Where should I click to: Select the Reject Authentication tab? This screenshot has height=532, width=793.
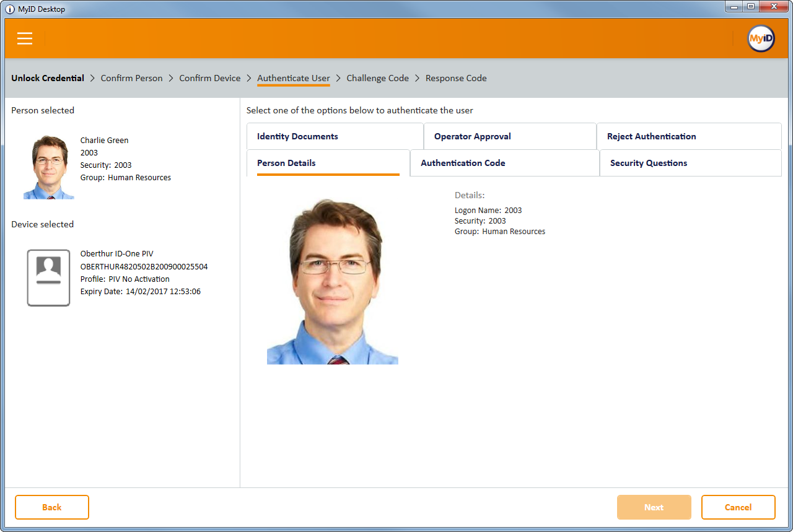pyautogui.click(x=688, y=136)
